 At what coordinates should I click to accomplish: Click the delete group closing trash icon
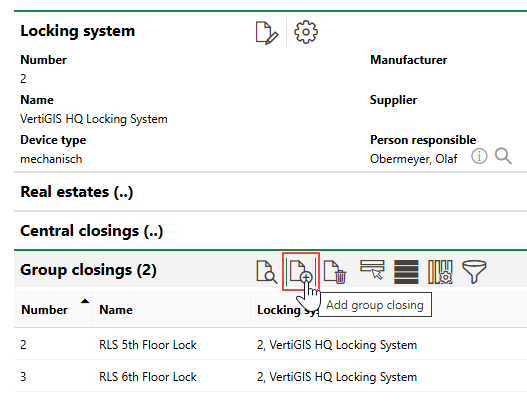pyautogui.click(x=335, y=272)
